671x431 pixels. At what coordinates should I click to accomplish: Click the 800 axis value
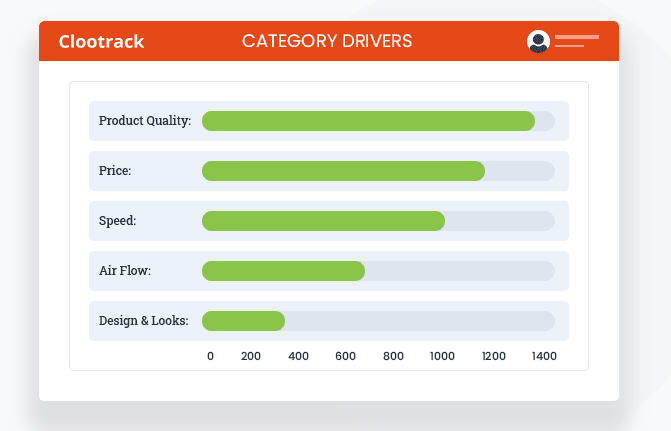[x=393, y=356]
